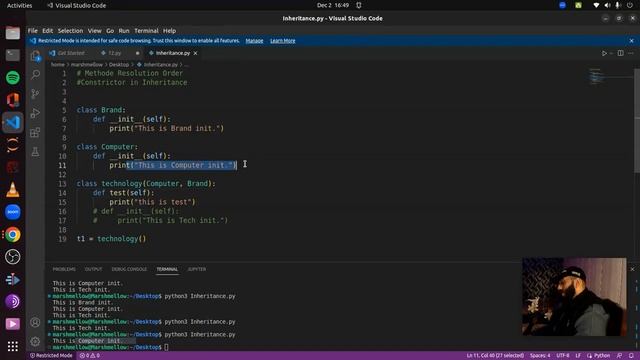Open the Terminal menu
This screenshot has height=360, width=640.
146,31
